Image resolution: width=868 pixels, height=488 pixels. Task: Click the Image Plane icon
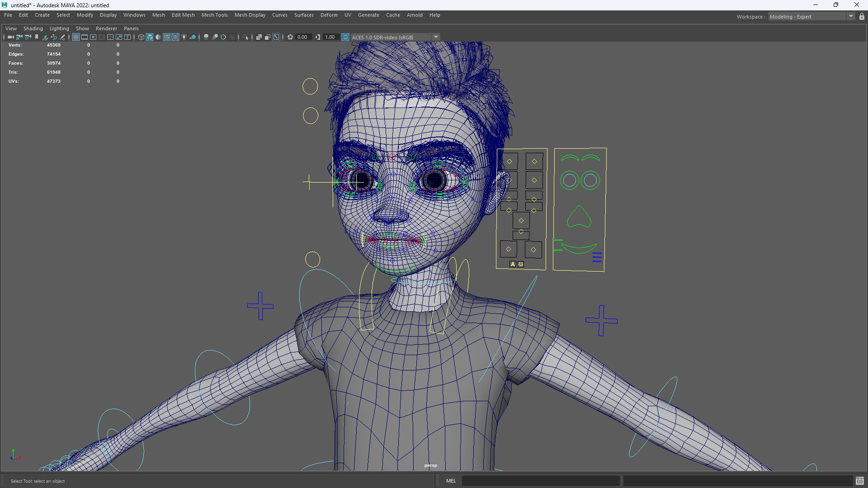point(45,37)
